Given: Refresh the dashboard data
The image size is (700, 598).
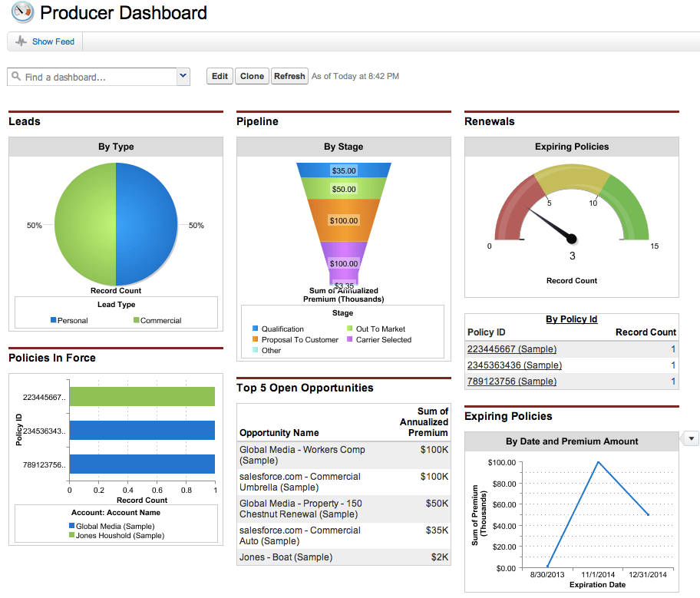Looking at the screenshot, I should click(x=289, y=76).
